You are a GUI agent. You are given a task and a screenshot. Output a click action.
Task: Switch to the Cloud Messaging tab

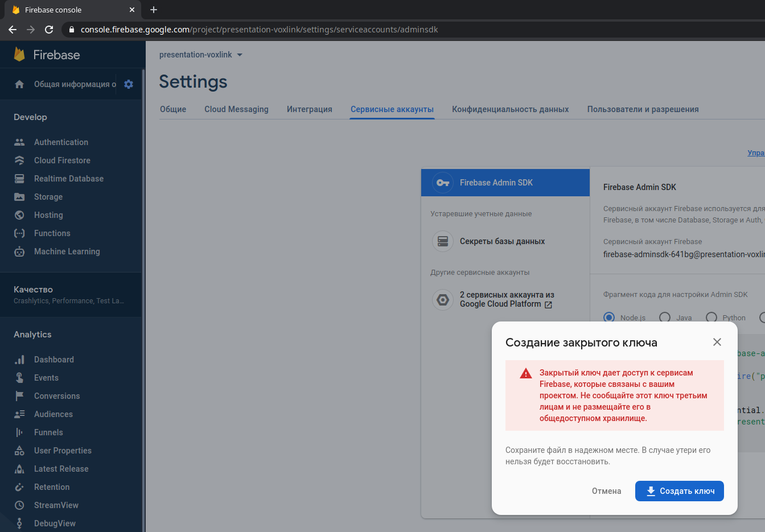click(236, 109)
